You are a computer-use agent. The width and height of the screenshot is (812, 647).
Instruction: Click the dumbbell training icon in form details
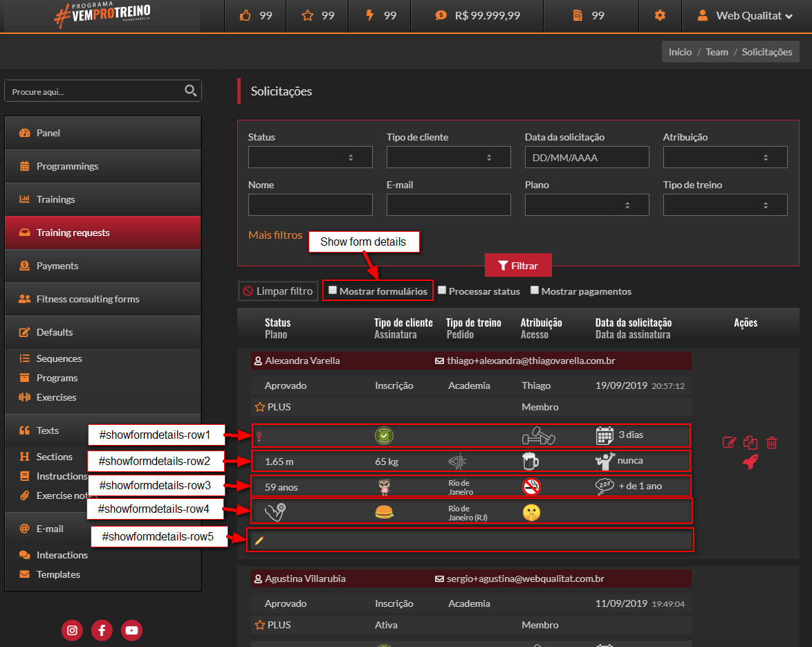[538, 436]
